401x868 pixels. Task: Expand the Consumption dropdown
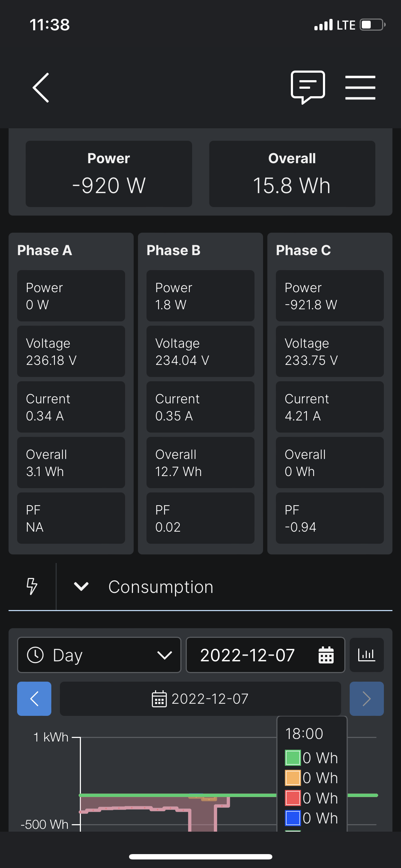coord(81,587)
